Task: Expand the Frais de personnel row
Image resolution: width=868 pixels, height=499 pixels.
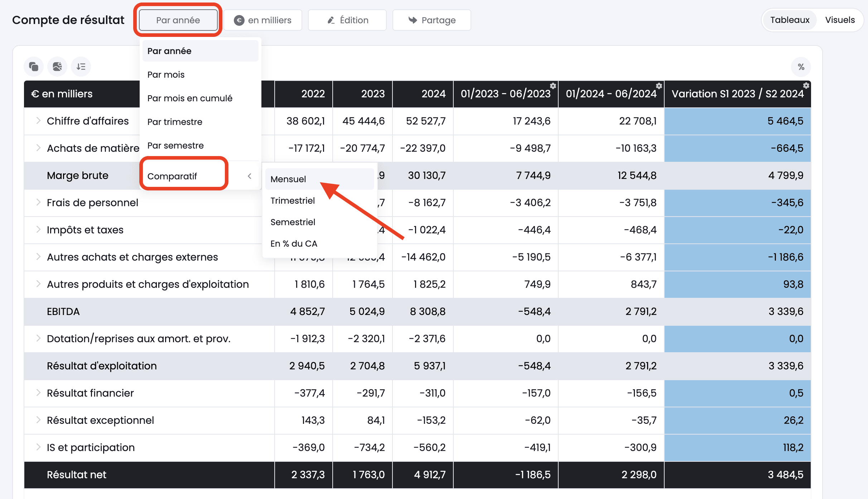Action: click(38, 202)
